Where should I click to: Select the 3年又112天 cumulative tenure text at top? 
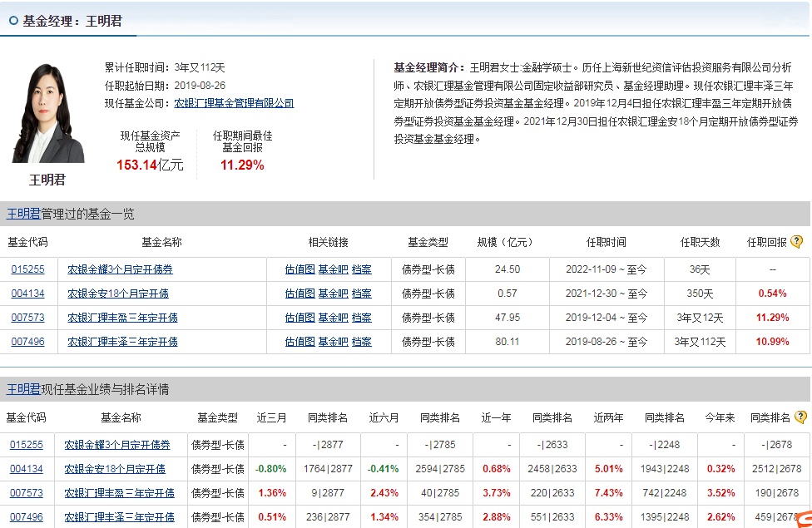pyautogui.click(x=200, y=67)
